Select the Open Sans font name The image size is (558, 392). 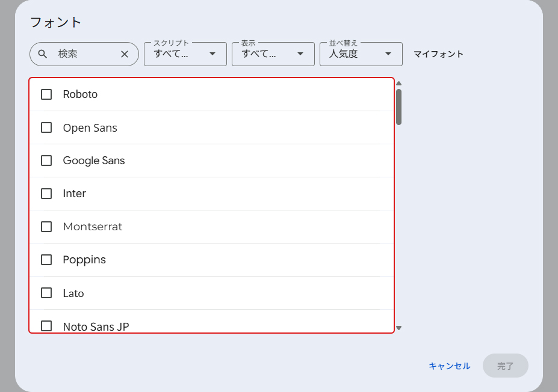(90, 128)
